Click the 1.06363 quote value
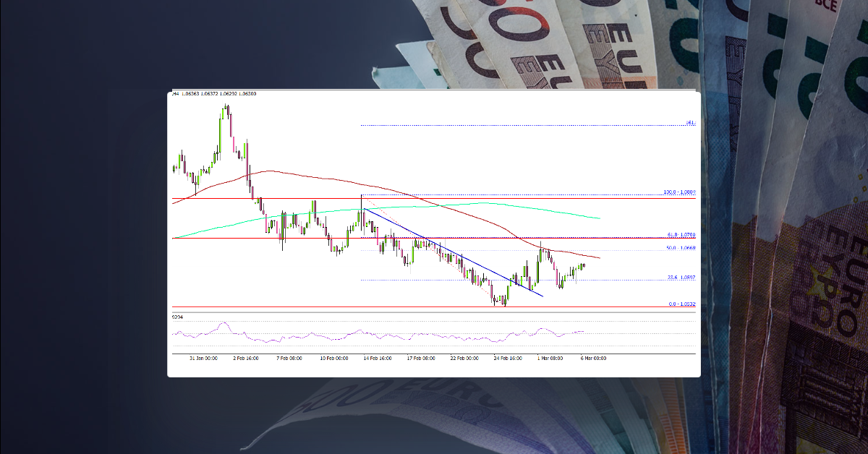The width and height of the screenshot is (868, 454). 192,94
